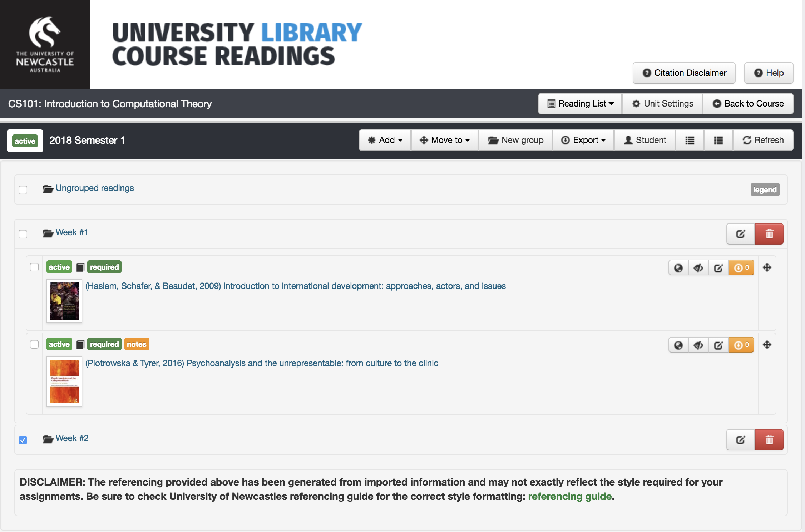This screenshot has height=532, width=805.
Task: Click edit icon on Piotrowska reading
Action: tap(718, 345)
